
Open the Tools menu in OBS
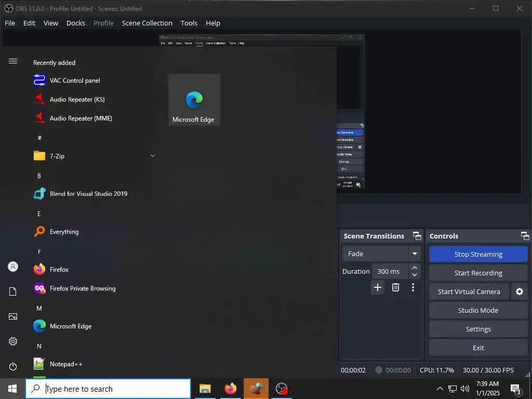(x=189, y=23)
